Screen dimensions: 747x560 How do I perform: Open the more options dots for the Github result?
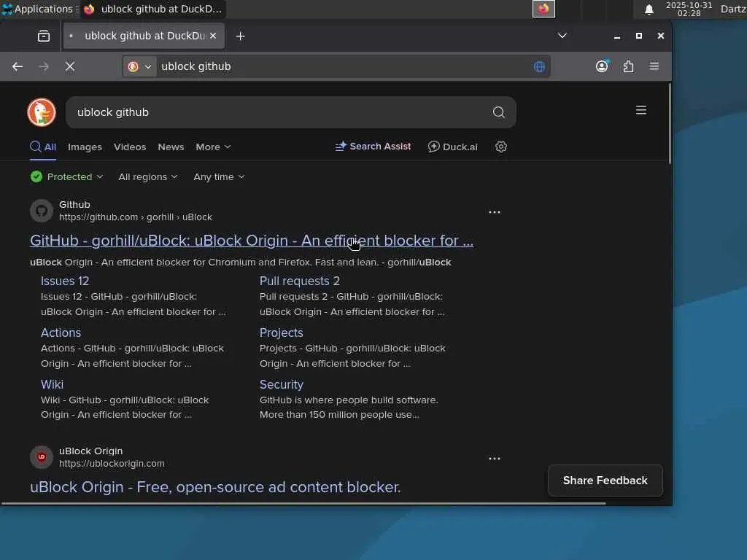point(495,212)
